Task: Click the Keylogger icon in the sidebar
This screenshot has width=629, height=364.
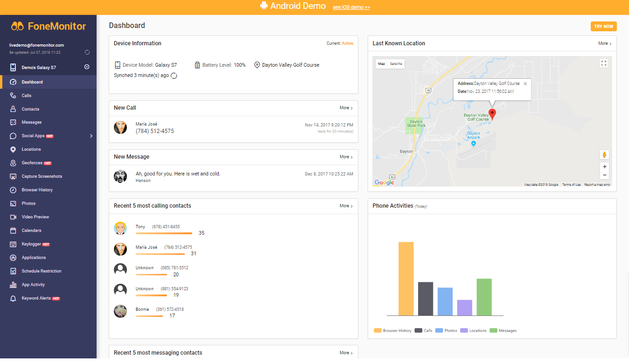Action: (13, 244)
